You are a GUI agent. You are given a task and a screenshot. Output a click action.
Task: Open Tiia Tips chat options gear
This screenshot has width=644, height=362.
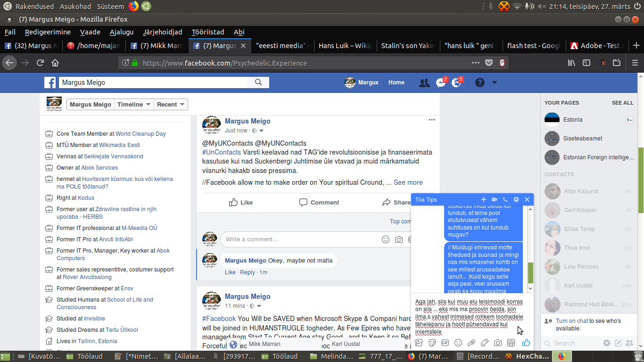tap(516, 200)
